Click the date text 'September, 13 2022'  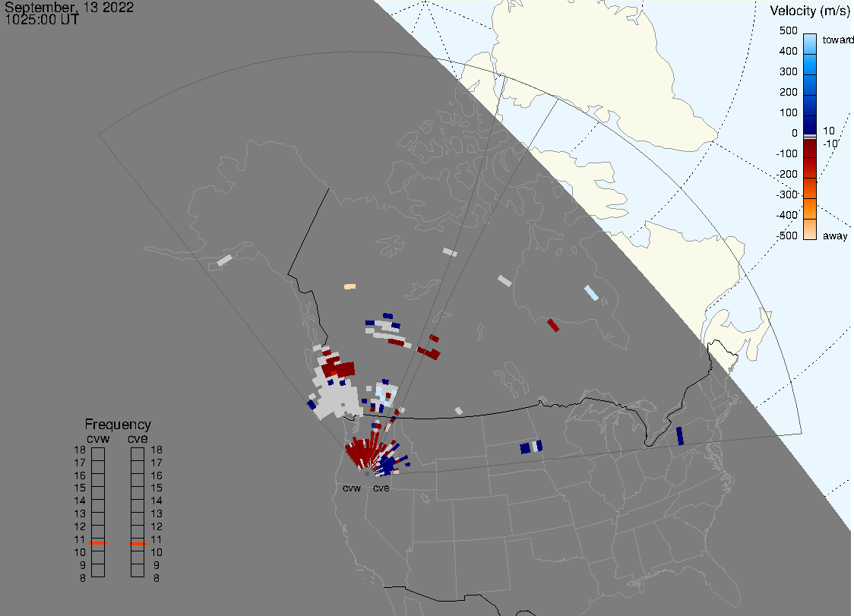click(x=69, y=8)
